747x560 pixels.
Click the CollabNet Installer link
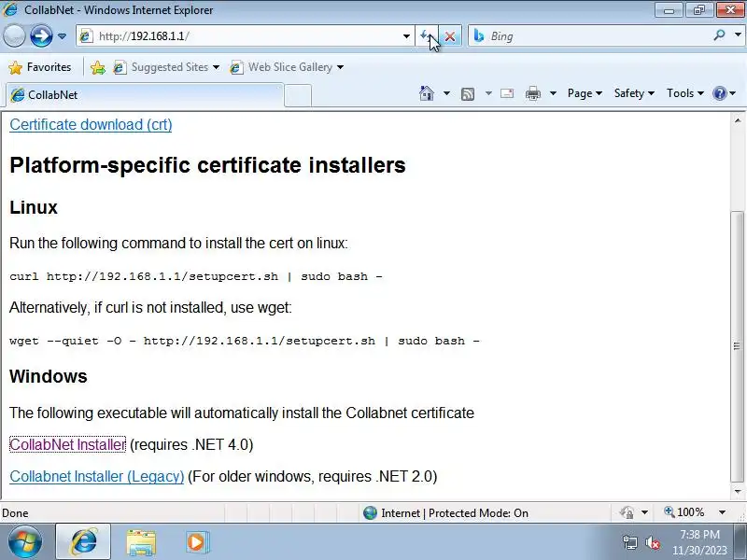67,444
